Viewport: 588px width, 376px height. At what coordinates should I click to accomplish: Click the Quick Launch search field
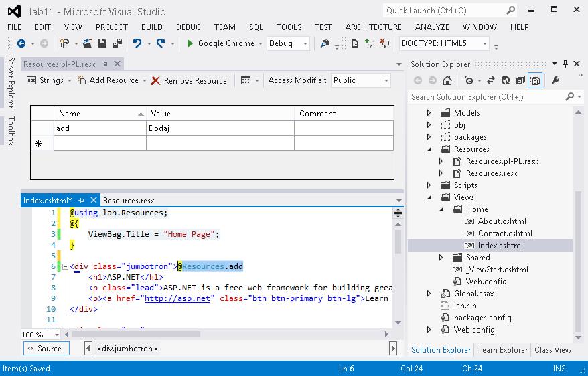(x=445, y=11)
